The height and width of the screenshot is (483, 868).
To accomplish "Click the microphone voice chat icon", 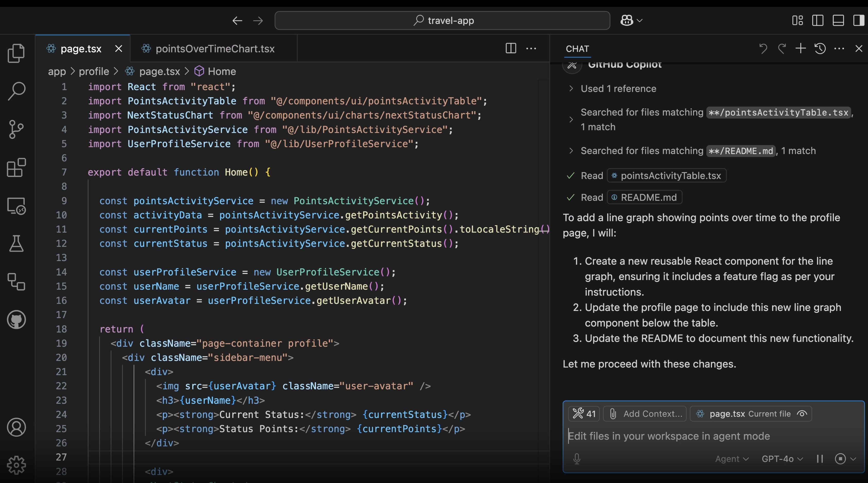I will pos(577,459).
